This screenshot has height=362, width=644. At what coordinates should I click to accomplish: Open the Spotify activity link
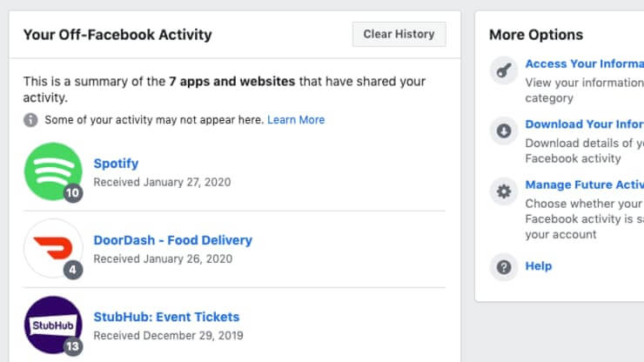click(x=116, y=164)
